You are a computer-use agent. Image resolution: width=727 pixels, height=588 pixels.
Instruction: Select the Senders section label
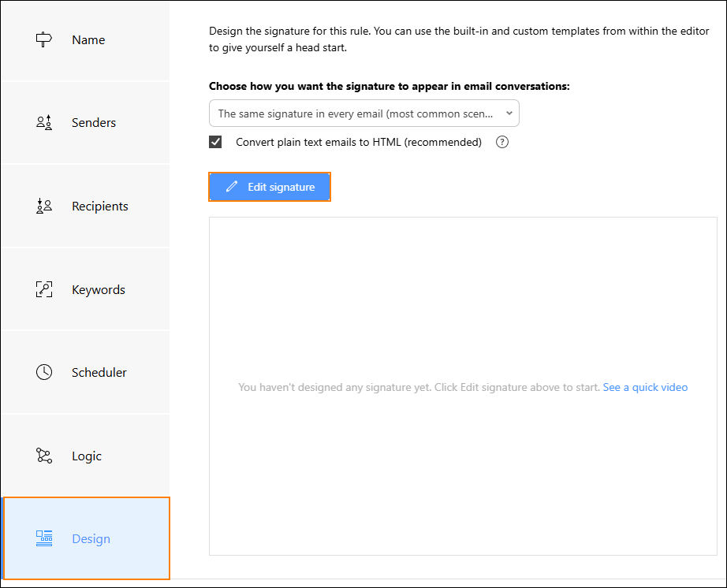tap(93, 122)
